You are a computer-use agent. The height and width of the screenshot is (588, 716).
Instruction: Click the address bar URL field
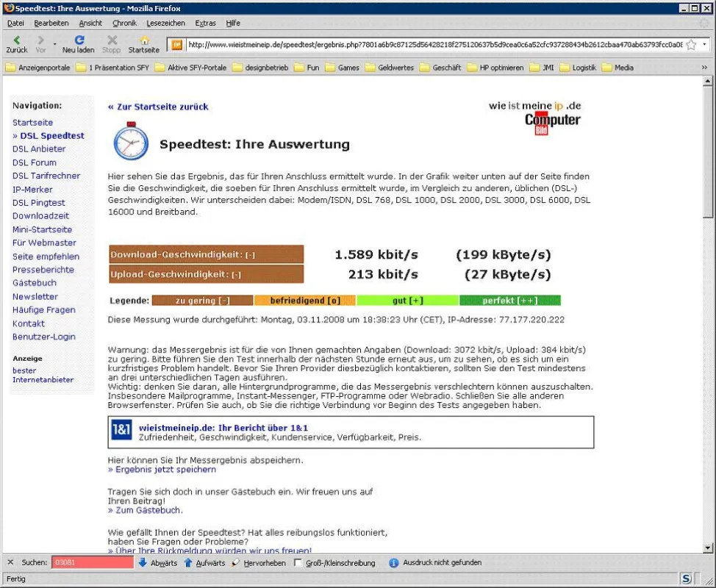[434, 45]
